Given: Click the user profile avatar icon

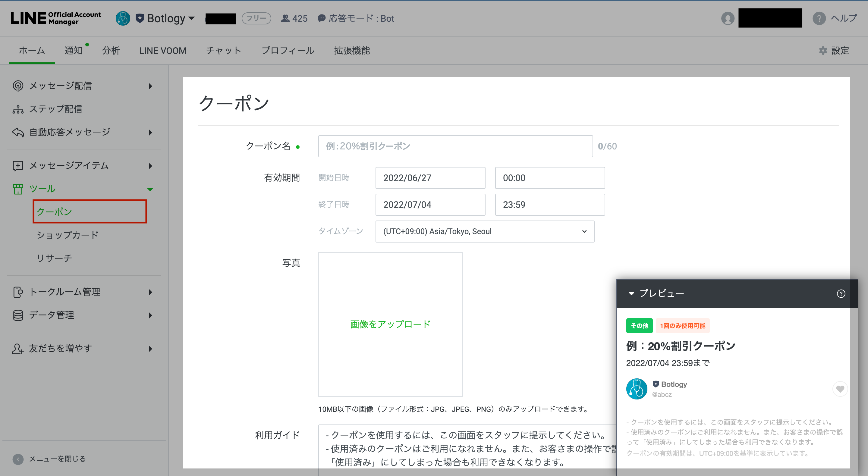Looking at the screenshot, I should (728, 19).
